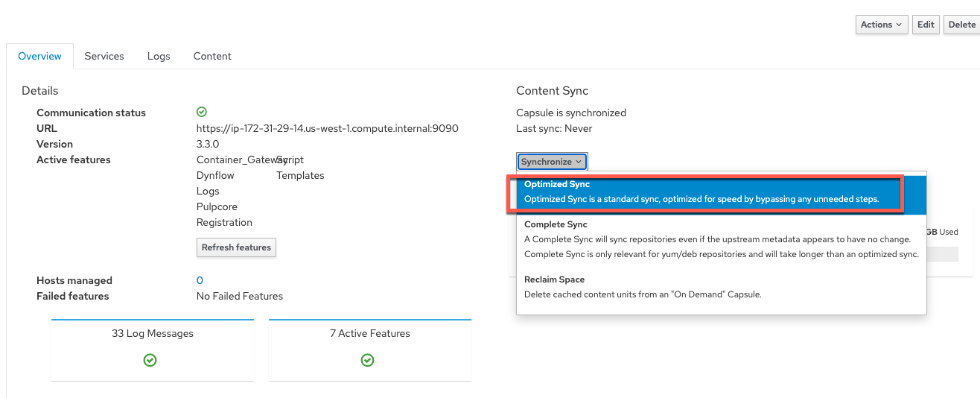Select the Overview tab
This screenshot has width=980, height=398.
(x=39, y=56)
